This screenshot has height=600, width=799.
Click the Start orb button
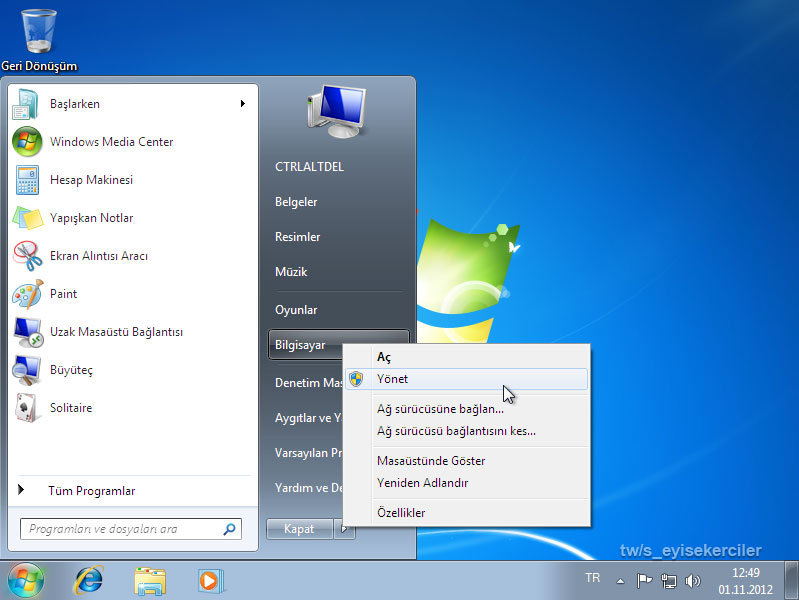(x=25, y=581)
